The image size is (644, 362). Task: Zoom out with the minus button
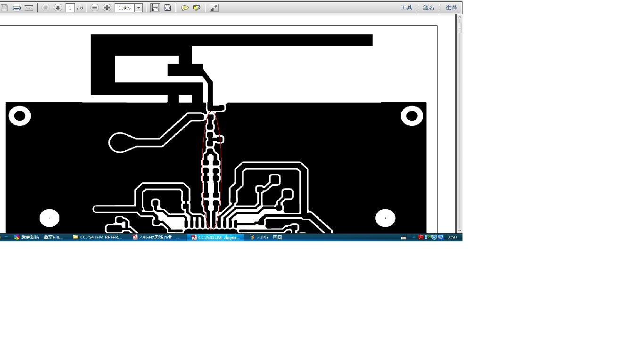tap(95, 8)
